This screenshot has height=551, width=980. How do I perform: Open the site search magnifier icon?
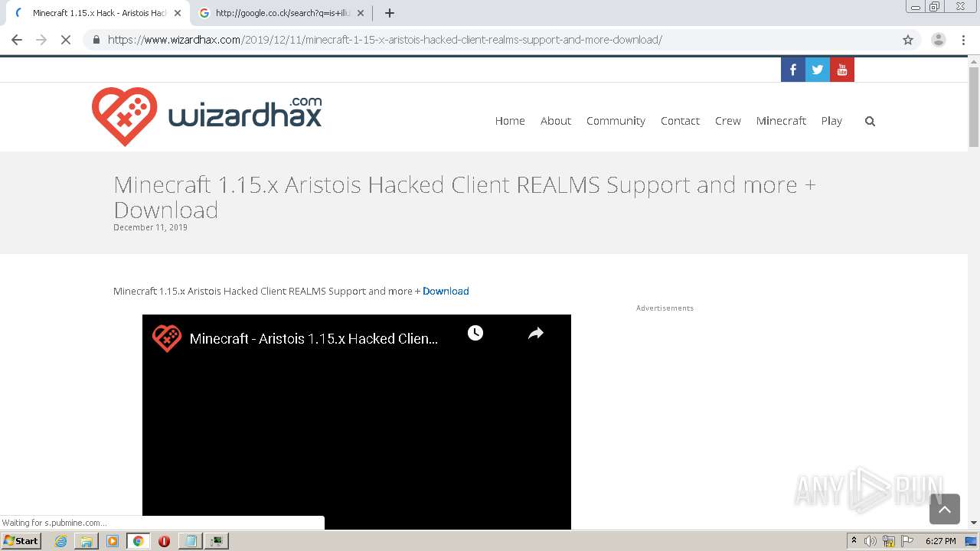coord(870,121)
